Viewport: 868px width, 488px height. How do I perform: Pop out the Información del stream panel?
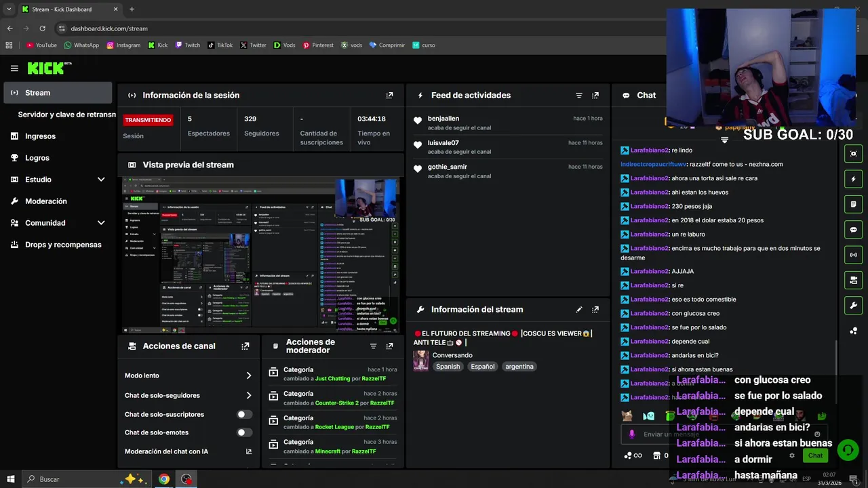pos(595,310)
